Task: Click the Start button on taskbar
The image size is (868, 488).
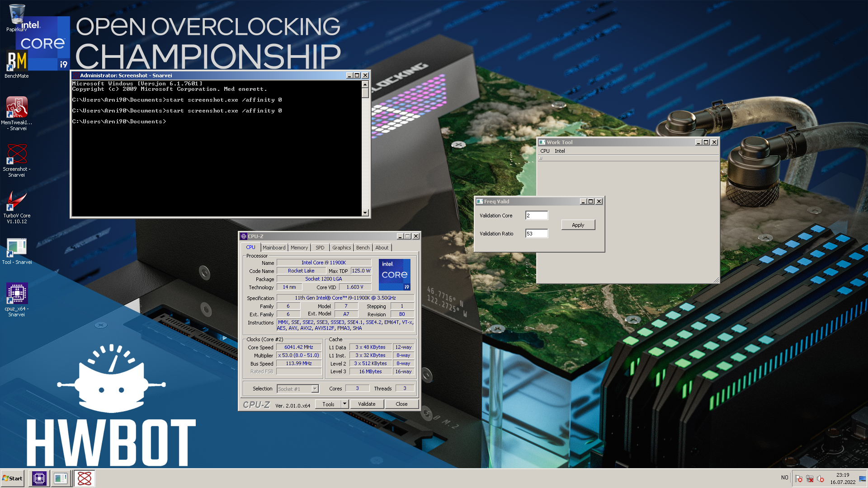Action: [x=12, y=478]
